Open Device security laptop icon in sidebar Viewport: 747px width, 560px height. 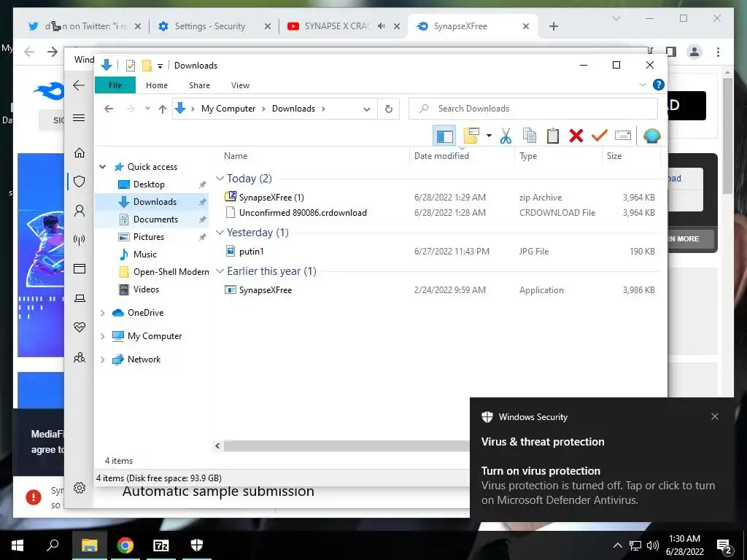tap(79, 298)
